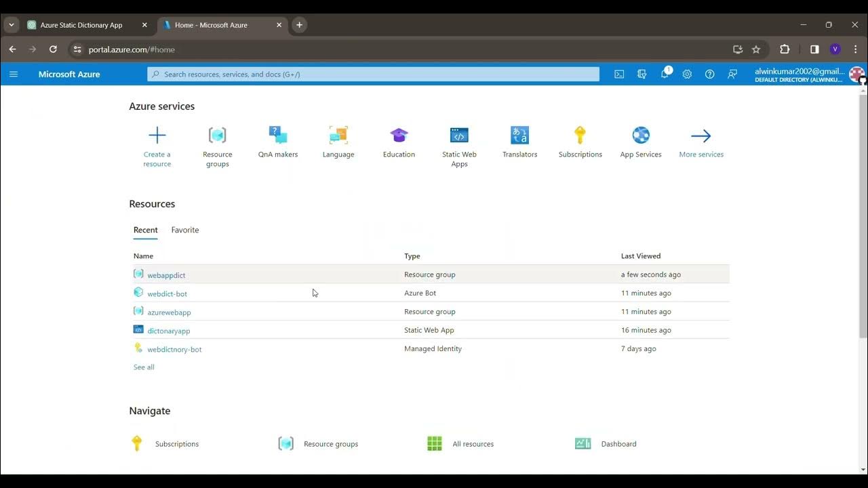The image size is (868, 488).
Task: Open the azurewebapp link
Action: click(x=169, y=312)
